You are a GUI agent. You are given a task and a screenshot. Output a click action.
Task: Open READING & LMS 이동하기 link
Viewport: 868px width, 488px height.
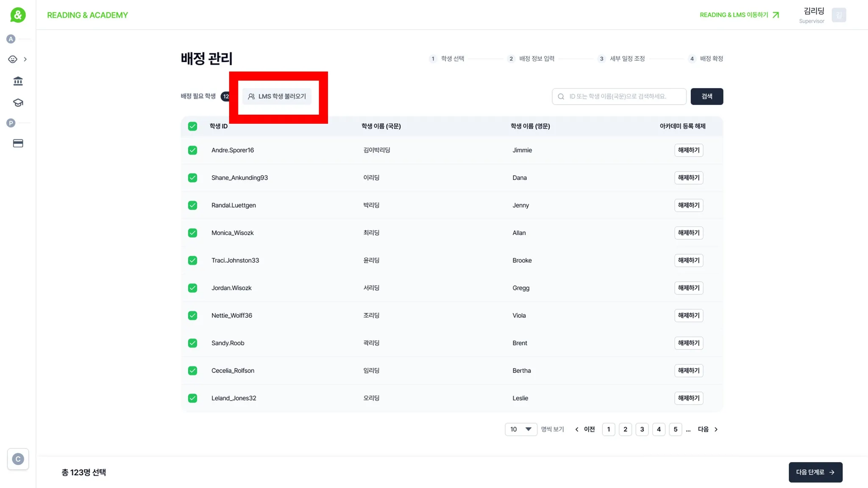pyautogui.click(x=739, y=15)
